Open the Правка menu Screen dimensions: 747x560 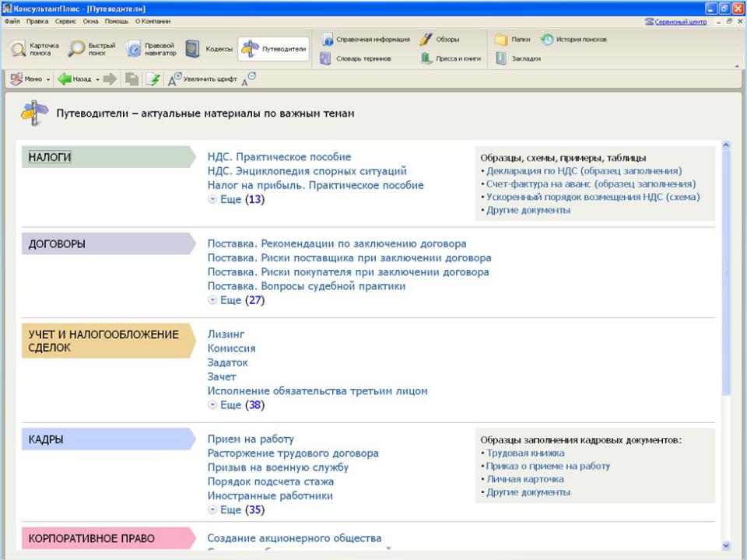[x=37, y=22]
